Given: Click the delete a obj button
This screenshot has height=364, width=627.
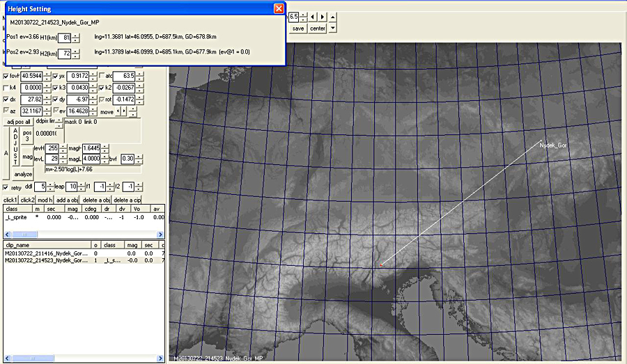Looking at the screenshot, I should coord(96,200).
